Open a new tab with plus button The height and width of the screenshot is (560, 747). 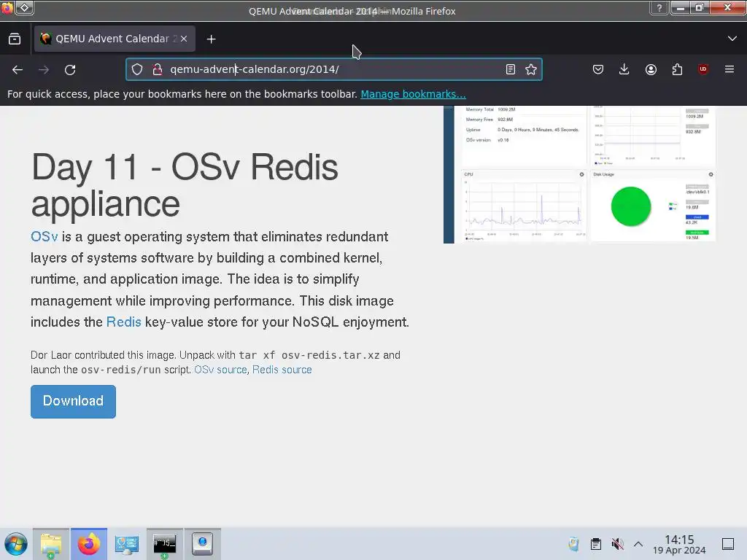click(211, 39)
